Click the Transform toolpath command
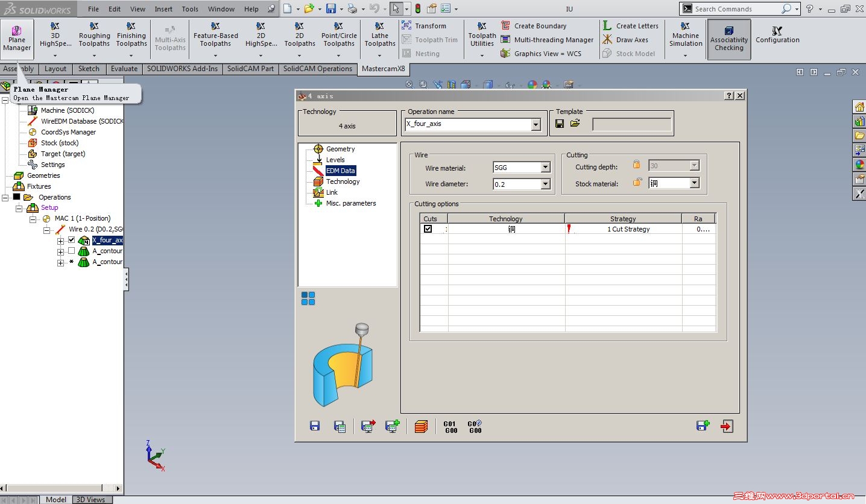The image size is (866, 504). pos(424,26)
